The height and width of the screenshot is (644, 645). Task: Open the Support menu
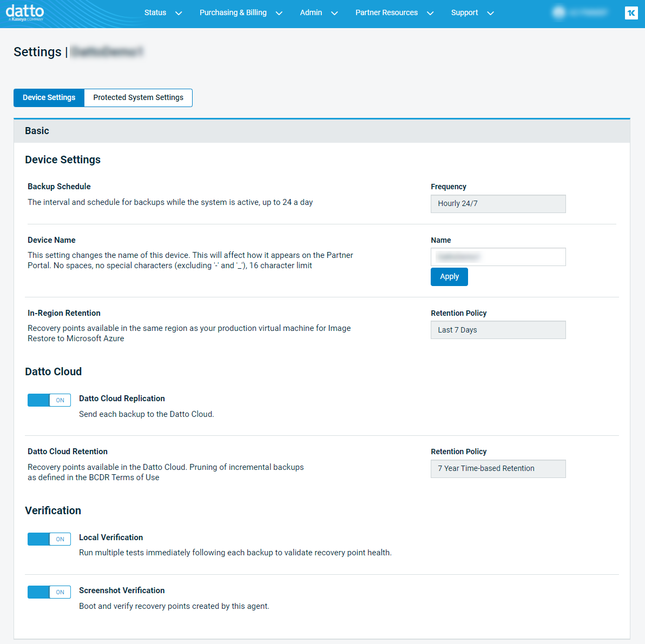click(464, 13)
